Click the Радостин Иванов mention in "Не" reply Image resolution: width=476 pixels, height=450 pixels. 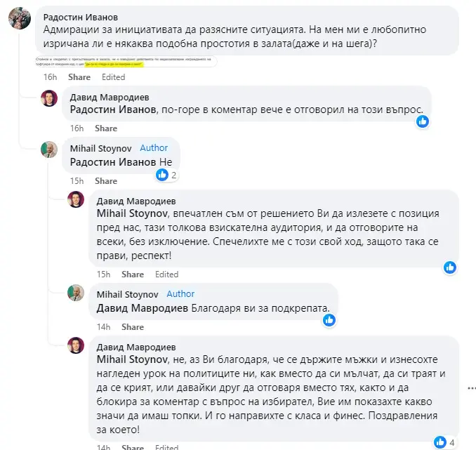click(114, 161)
